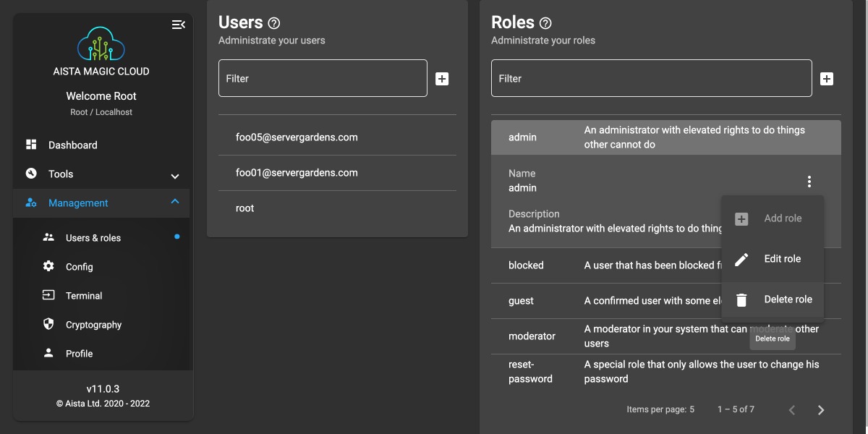Open the Cryptography page
Viewport: 868px width, 434px height.
point(93,325)
